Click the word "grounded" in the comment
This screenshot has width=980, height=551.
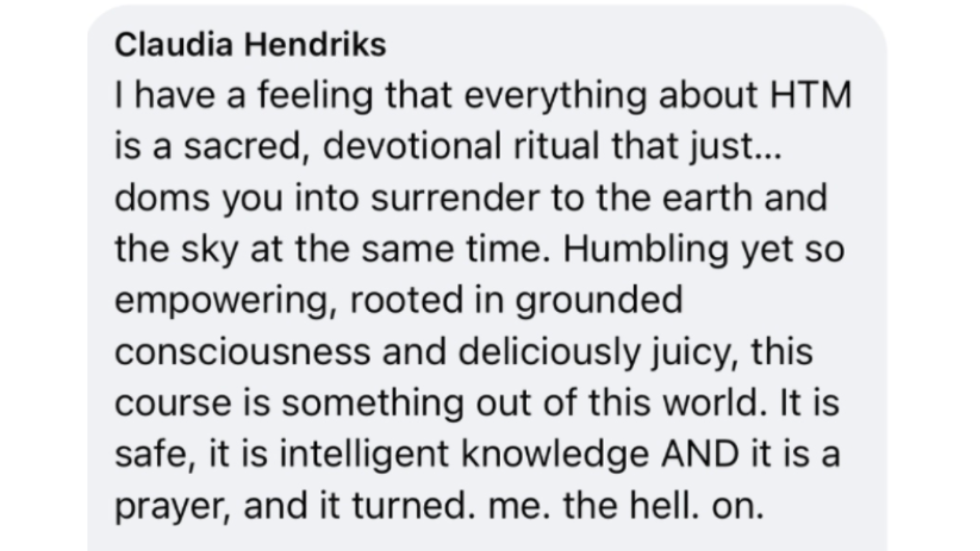pos(599,301)
